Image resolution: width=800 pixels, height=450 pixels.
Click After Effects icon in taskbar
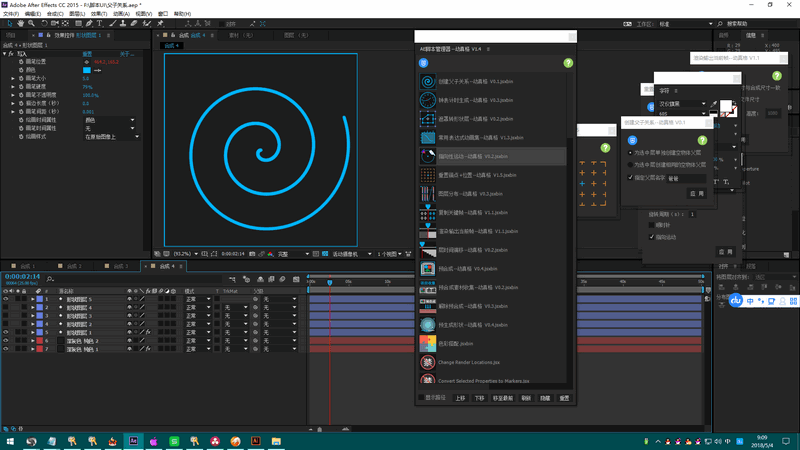tap(133, 441)
